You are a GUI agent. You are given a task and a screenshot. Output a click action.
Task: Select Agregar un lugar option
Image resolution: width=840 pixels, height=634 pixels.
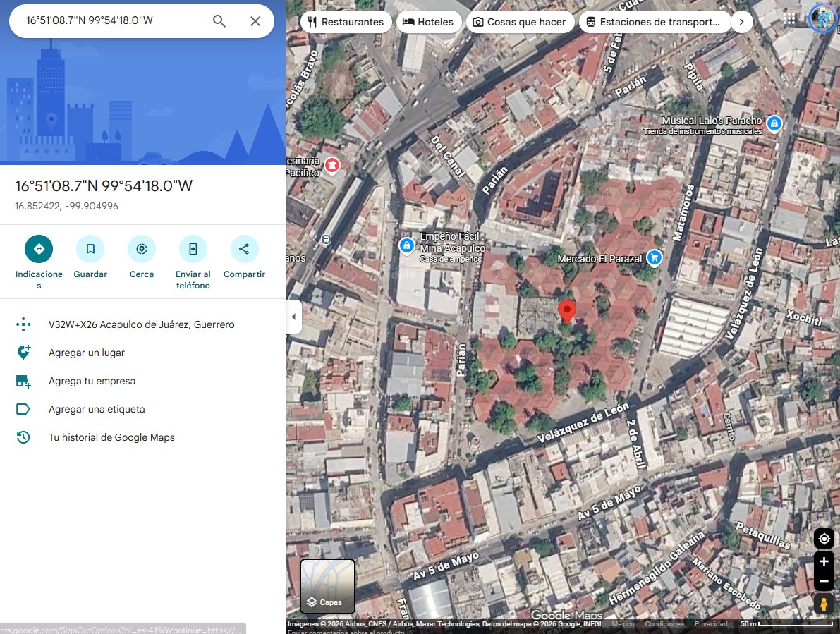tap(142, 353)
